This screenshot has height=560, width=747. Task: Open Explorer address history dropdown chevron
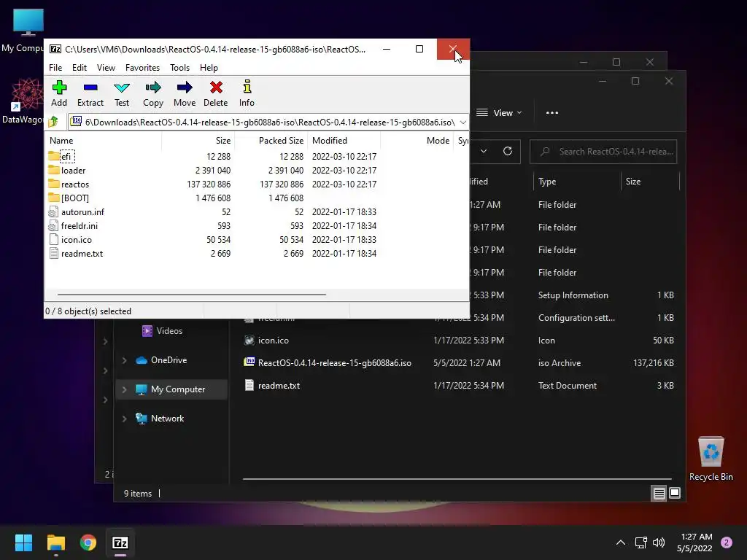[484, 152]
